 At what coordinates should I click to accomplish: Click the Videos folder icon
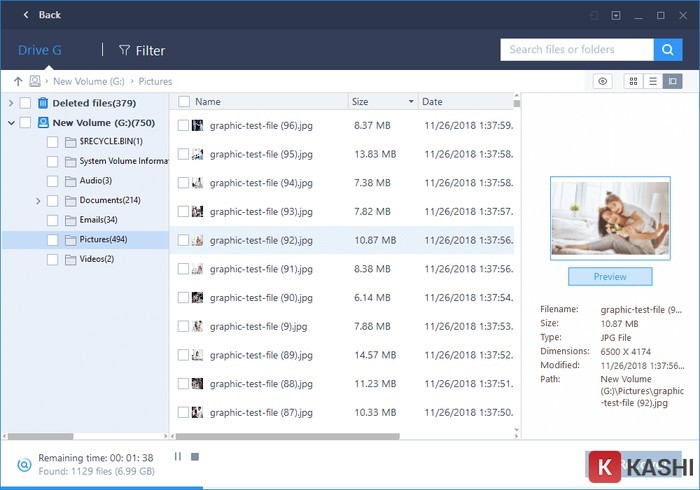pyautogui.click(x=71, y=260)
